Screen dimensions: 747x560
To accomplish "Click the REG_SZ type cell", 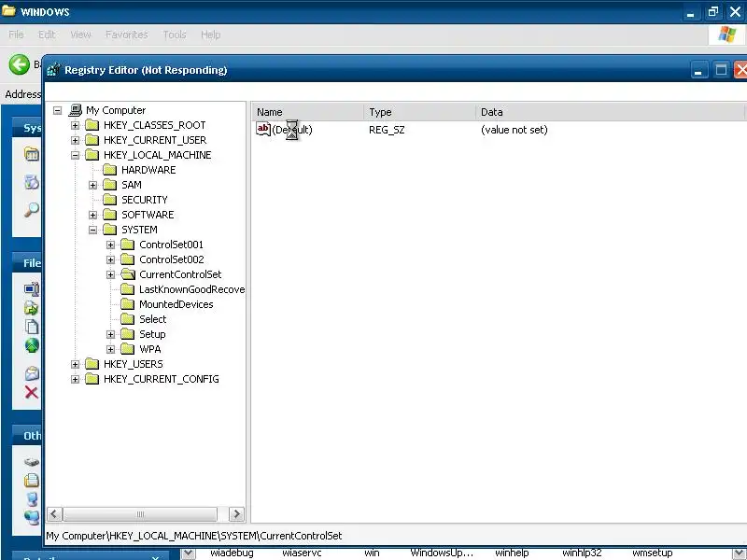I will click(x=387, y=130).
